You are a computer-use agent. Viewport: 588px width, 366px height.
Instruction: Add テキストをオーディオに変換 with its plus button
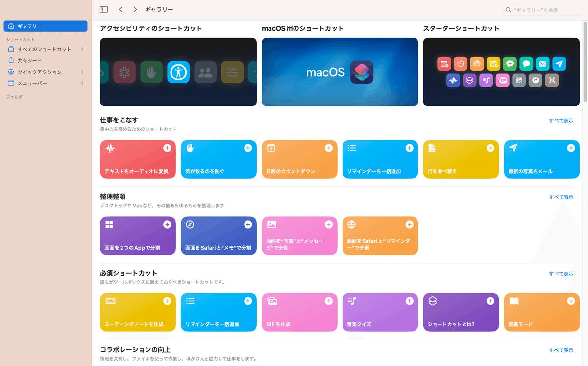[167, 148]
